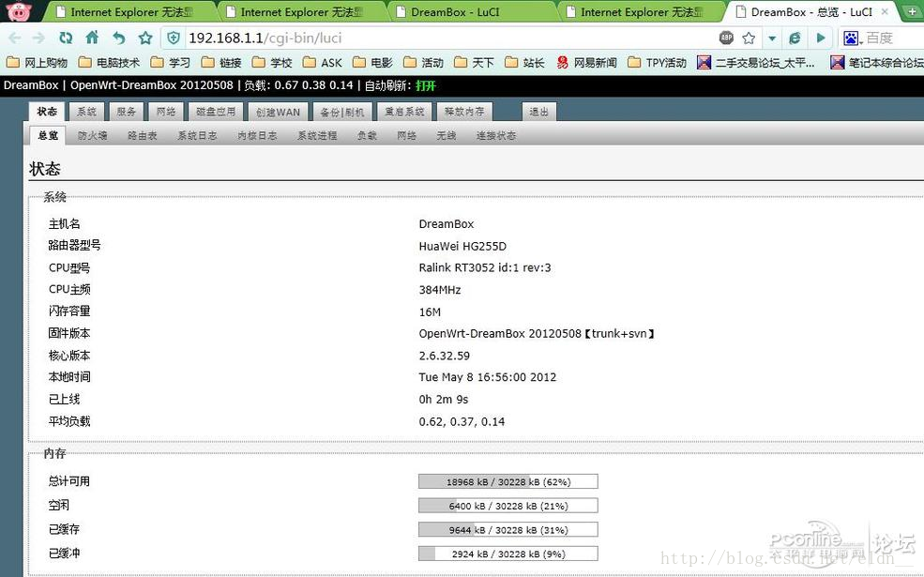Open the Baidu search engine selector

point(853,38)
